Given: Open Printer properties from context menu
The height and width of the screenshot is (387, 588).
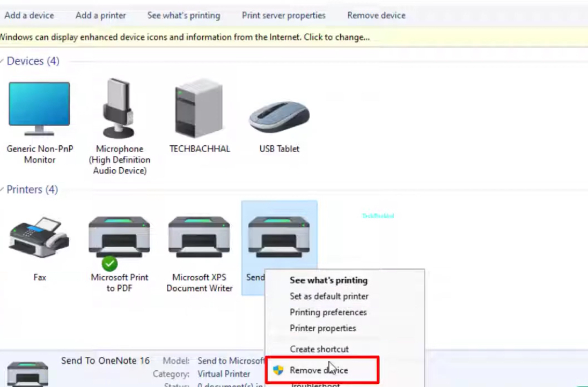Looking at the screenshot, I should pyautogui.click(x=323, y=328).
